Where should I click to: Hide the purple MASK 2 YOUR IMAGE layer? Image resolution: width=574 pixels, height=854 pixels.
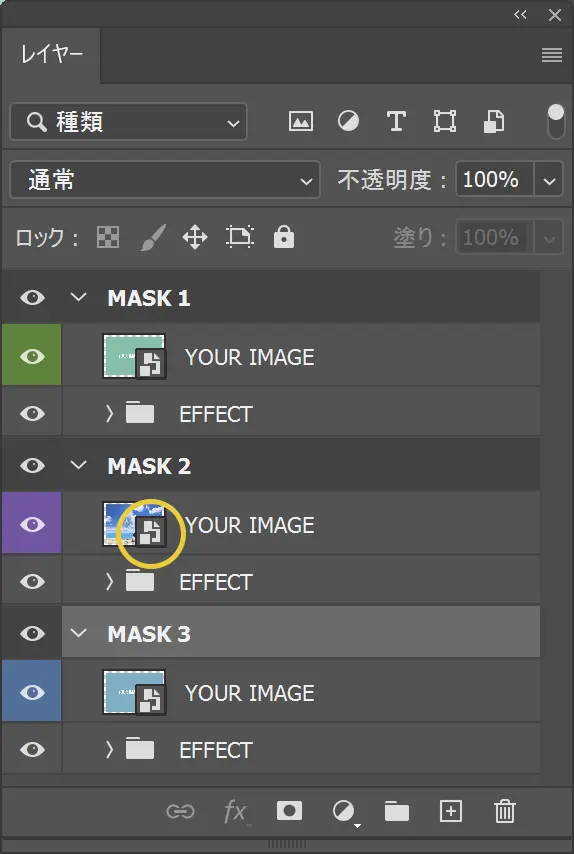(32, 524)
